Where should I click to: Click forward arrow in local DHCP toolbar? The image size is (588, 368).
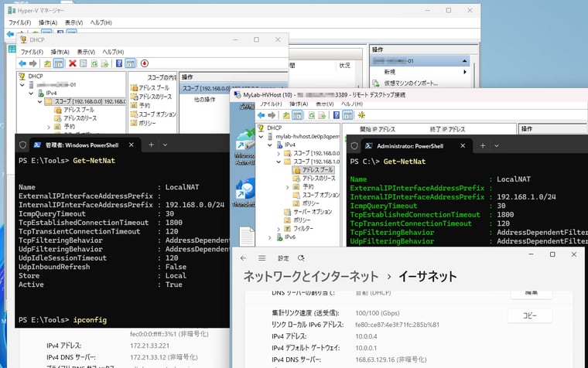pyautogui.click(x=33, y=63)
